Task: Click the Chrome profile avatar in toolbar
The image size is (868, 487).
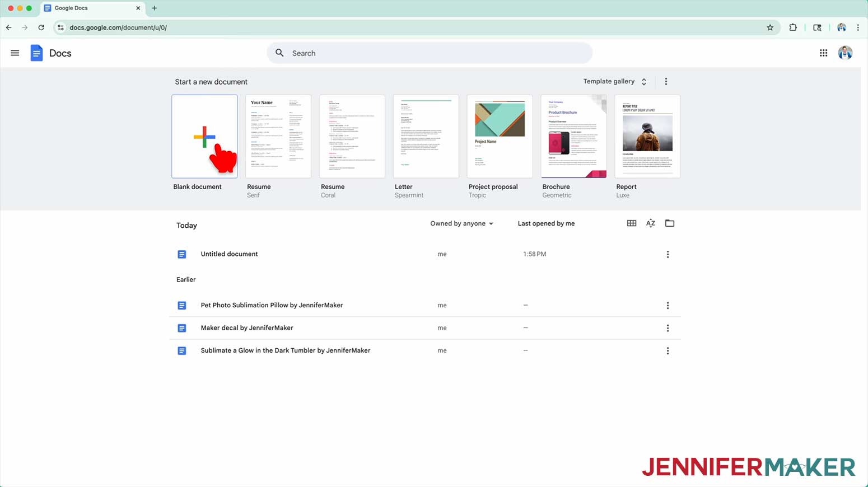Action: point(841,27)
